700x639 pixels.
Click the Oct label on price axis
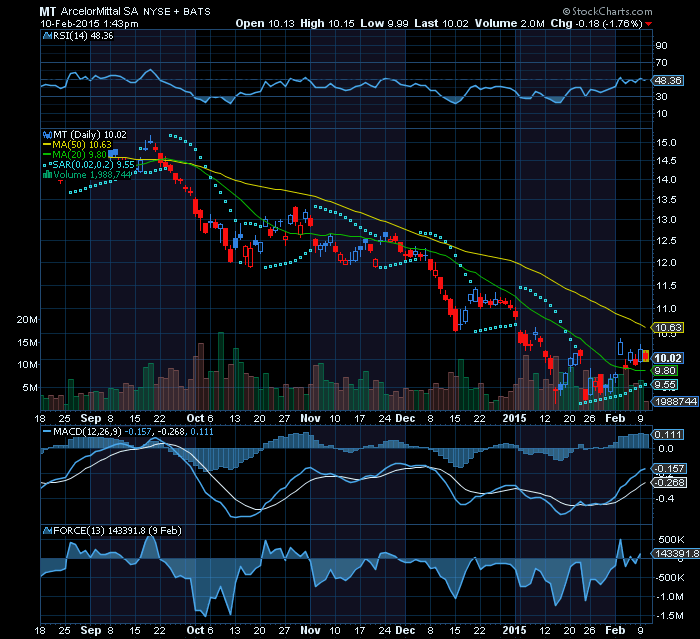click(196, 418)
